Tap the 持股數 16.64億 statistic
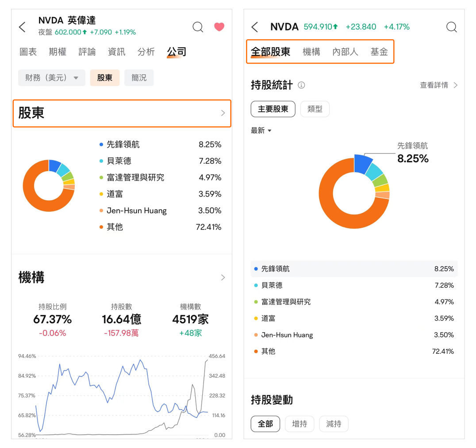Viewport: 476px width, 448px height. 121,320
